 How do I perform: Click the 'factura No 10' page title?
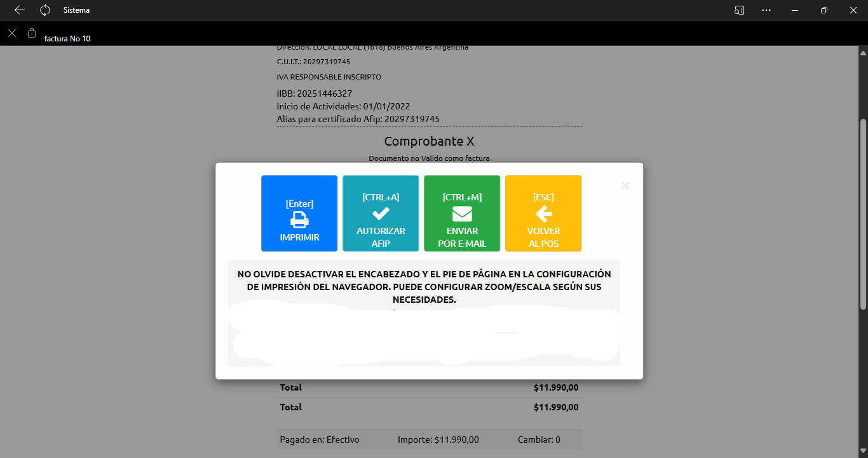(x=67, y=39)
